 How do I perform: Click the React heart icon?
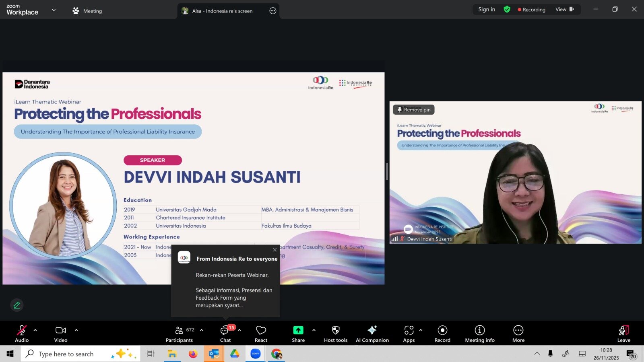pyautogui.click(x=261, y=334)
